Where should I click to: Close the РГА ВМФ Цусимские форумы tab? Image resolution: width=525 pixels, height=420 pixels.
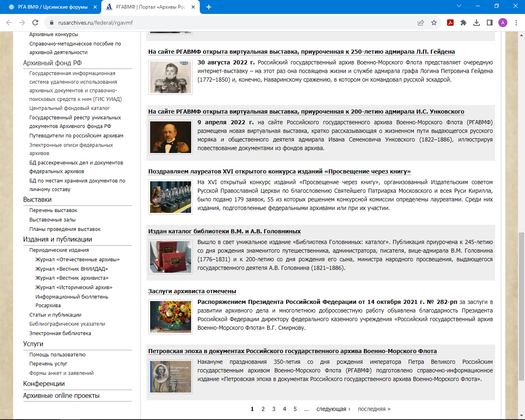coord(95,7)
